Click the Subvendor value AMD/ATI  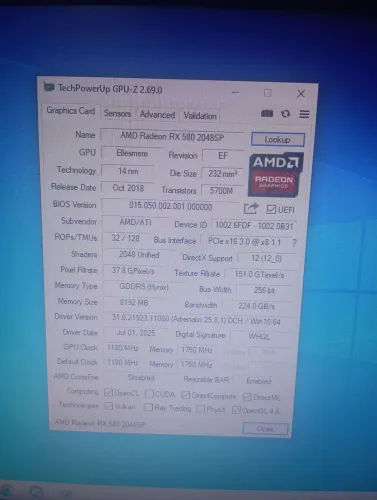click(x=135, y=222)
